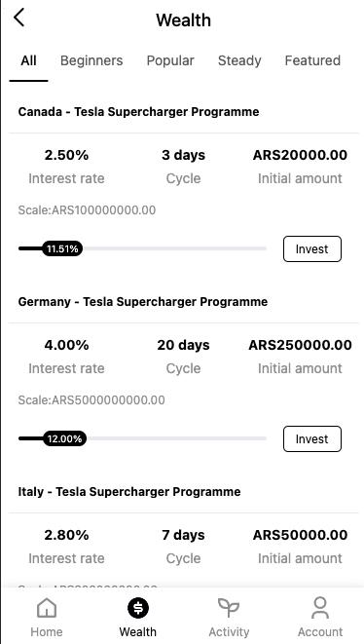
Task: Invest in Germany Tesla Supercharger Programme
Action: click(311, 438)
